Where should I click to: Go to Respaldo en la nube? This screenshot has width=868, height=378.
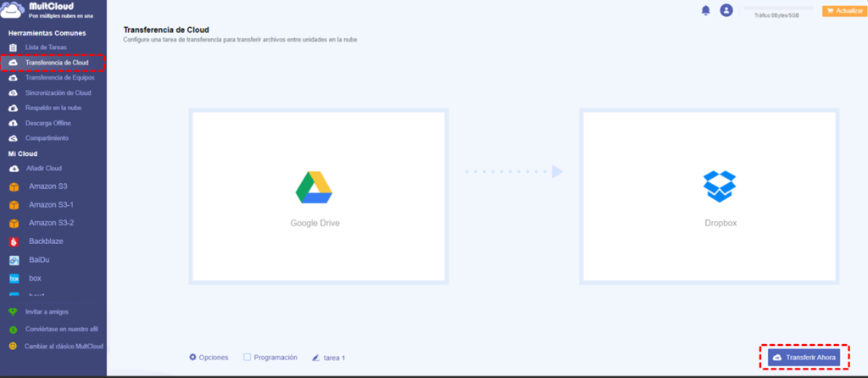tap(53, 108)
